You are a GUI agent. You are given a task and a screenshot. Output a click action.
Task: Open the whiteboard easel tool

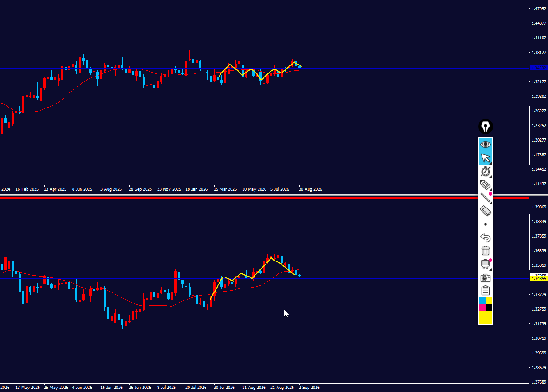pos(486,264)
